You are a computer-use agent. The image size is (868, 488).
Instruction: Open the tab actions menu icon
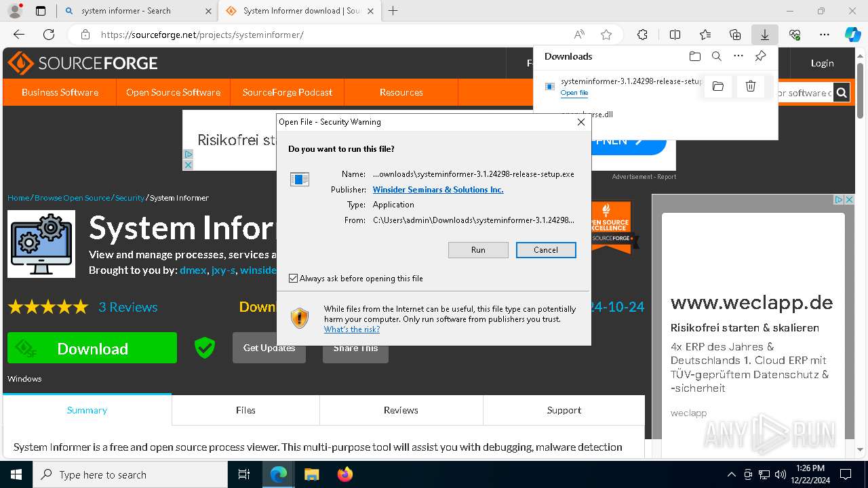coord(41,11)
